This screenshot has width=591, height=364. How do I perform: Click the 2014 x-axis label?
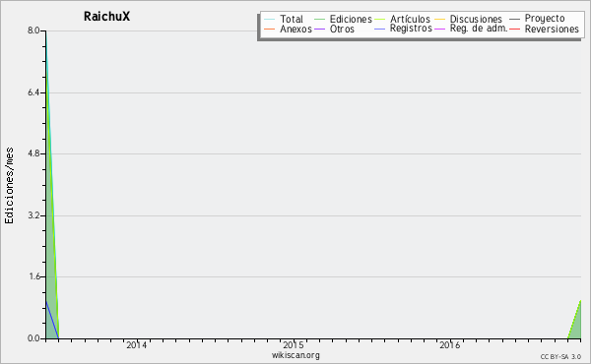click(137, 344)
